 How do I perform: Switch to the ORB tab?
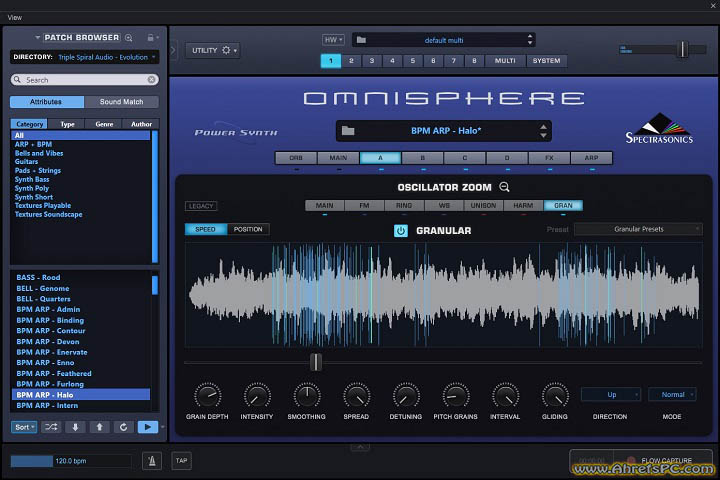[296, 158]
